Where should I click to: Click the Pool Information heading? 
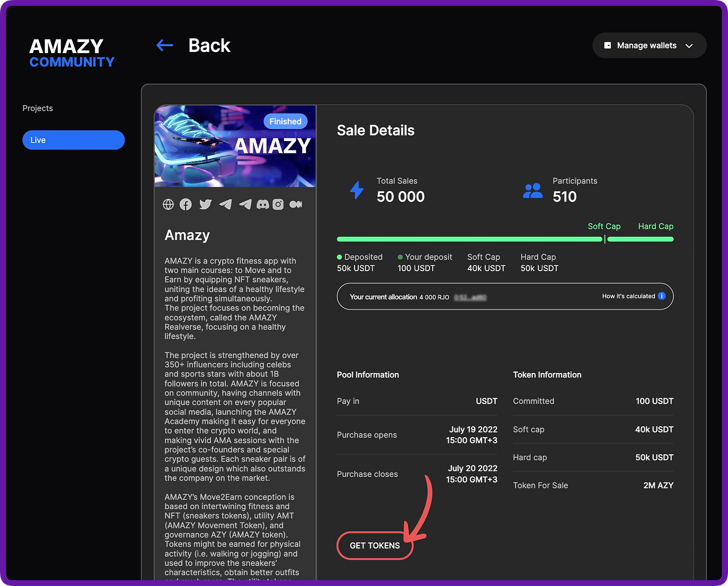coord(368,375)
